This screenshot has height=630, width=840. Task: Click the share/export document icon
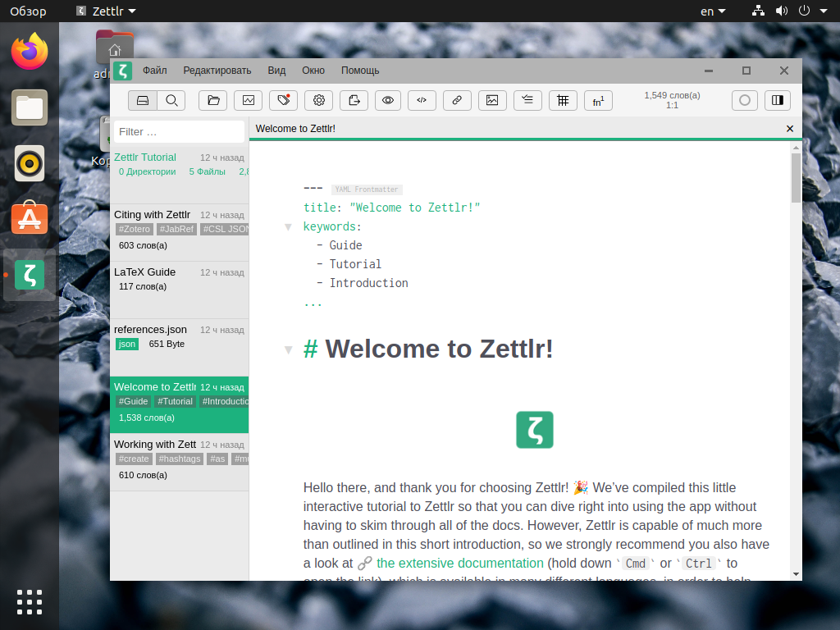354,100
